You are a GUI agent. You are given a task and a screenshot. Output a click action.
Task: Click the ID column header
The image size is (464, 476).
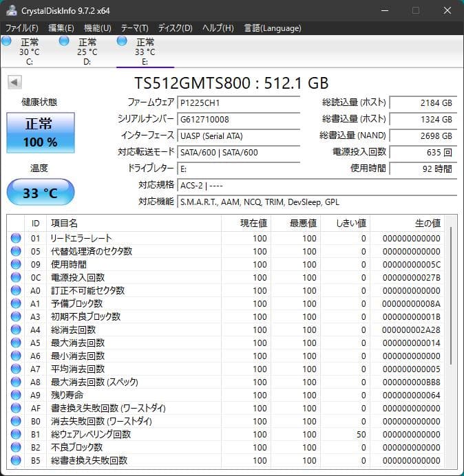36,223
